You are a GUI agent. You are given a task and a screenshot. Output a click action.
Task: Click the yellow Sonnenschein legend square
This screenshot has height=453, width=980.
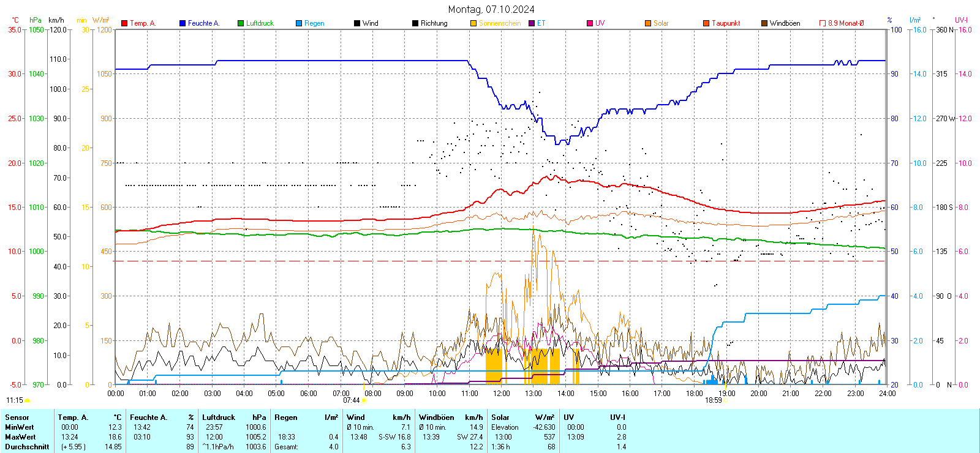pyautogui.click(x=473, y=23)
